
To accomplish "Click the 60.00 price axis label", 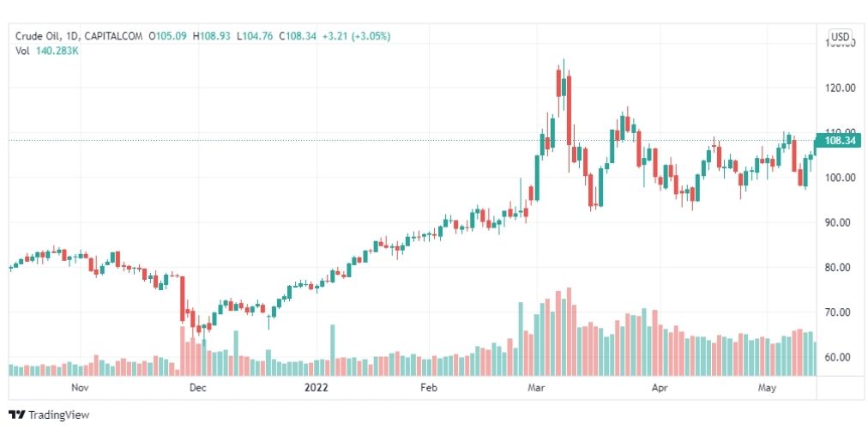I will click(x=836, y=357).
